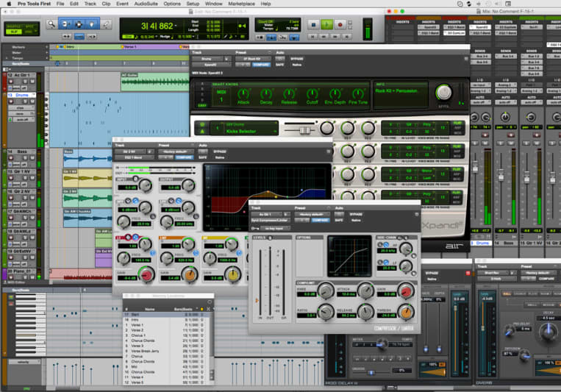
Task: Click the Fast Forward transport button
Action: coord(335,37)
